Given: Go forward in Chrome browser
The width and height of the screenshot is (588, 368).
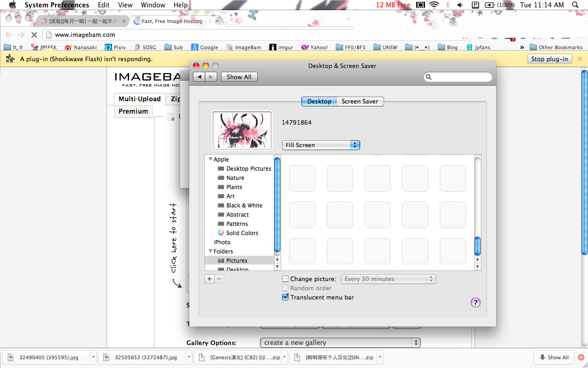Looking at the screenshot, I should click(x=21, y=34).
